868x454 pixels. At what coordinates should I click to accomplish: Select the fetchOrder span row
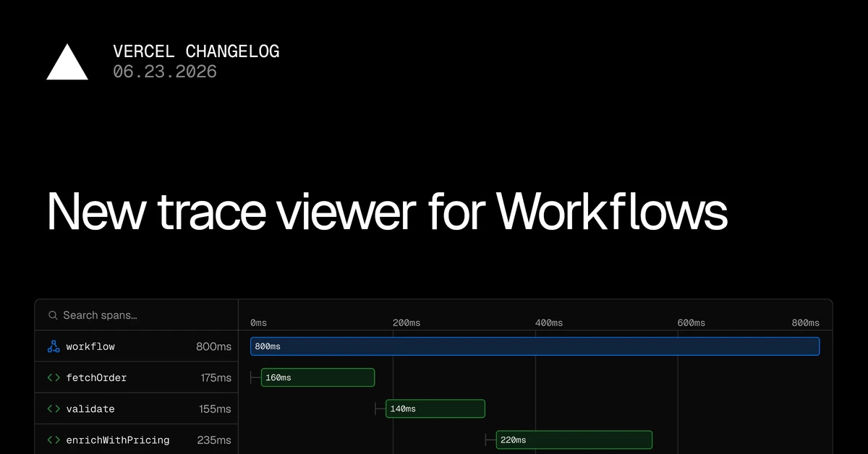pos(137,377)
